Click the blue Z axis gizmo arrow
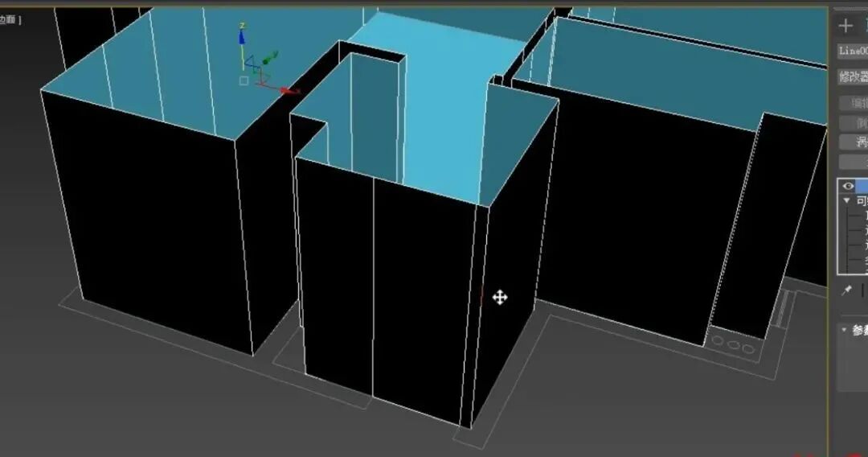Viewport: 868px width, 457px height. pos(242,36)
